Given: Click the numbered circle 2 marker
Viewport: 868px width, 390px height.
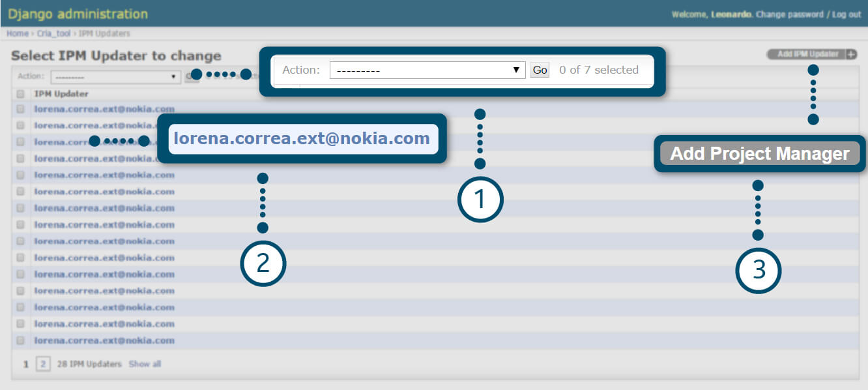Looking at the screenshot, I should click(263, 262).
